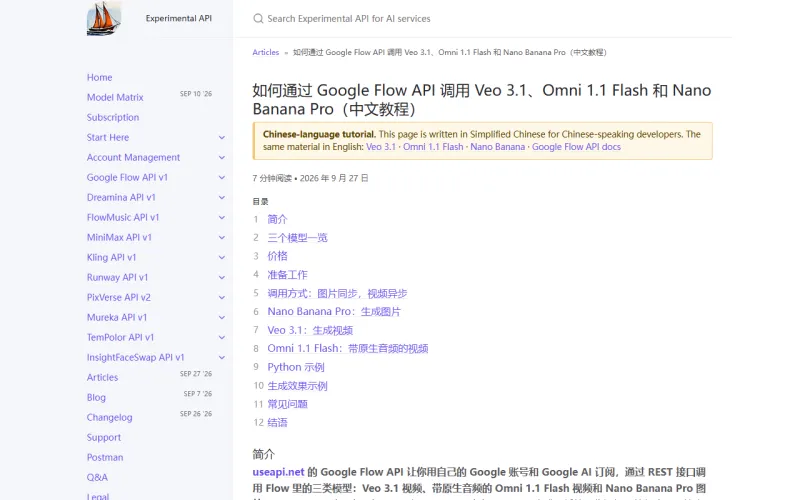Open Veo 3.1 English link in notice

tap(381, 147)
